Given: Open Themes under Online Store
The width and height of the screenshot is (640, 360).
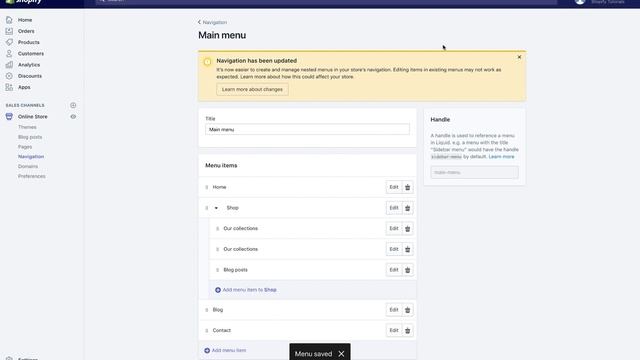Looking at the screenshot, I should click(27, 127).
